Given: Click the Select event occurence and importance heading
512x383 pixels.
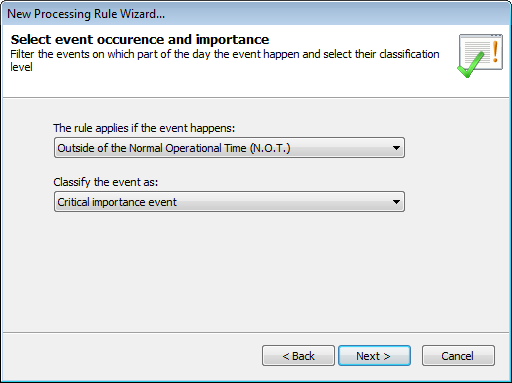Looking at the screenshot, I should coord(140,40).
